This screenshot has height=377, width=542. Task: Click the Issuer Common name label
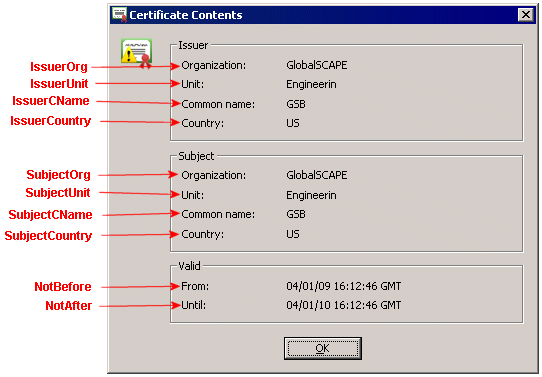click(x=218, y=104)
